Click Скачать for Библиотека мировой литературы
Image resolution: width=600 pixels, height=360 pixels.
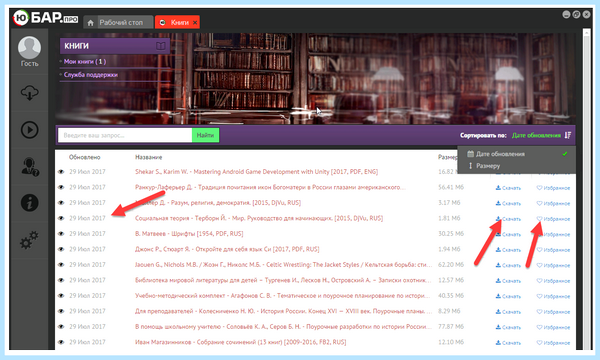coord(508,281)
